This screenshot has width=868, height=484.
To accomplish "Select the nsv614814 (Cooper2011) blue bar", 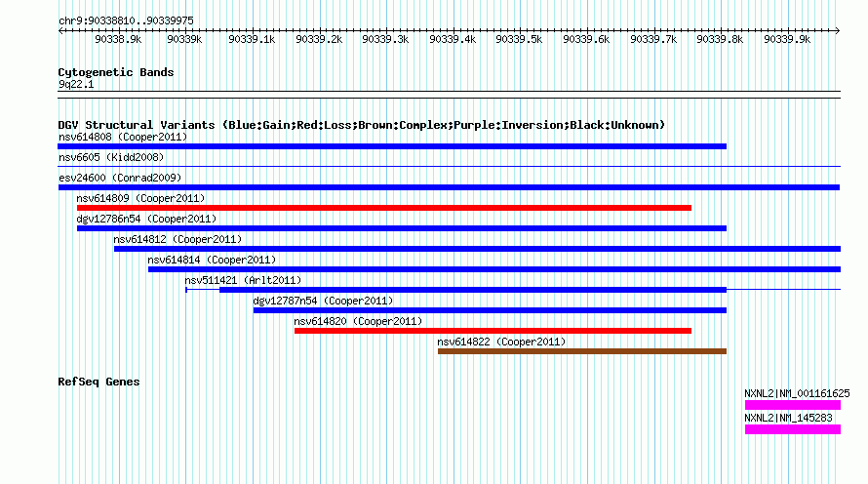I will click(x=494, y=269).
